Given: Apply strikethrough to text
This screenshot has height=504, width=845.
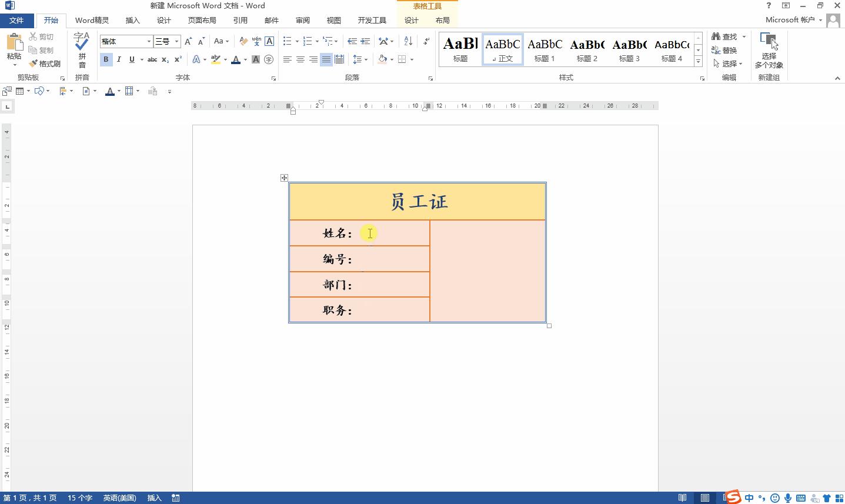Looking at the screenshot, I should [x=152, y=59].
